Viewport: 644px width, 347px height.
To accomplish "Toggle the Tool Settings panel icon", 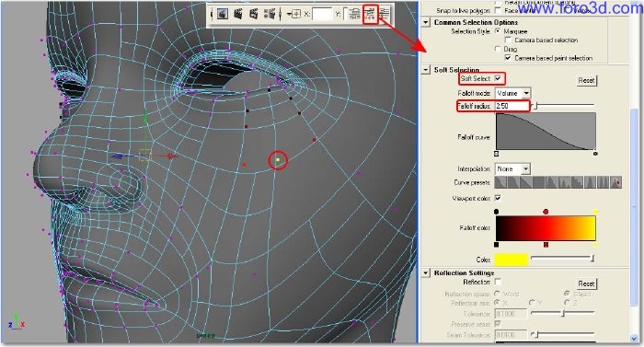I will 370,14.
